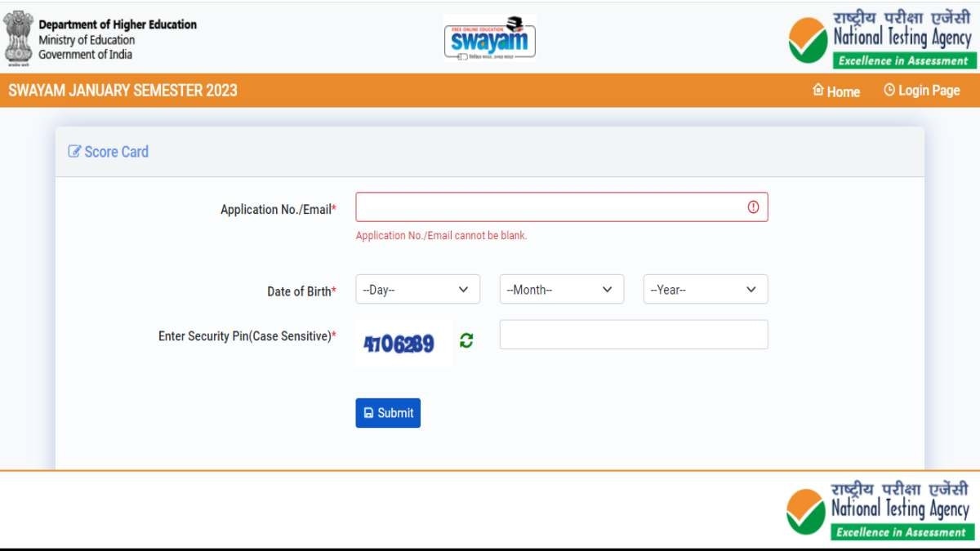Click the Swayam logo at the top
Viewport: 980px width, 551px height.
[490, 37]
